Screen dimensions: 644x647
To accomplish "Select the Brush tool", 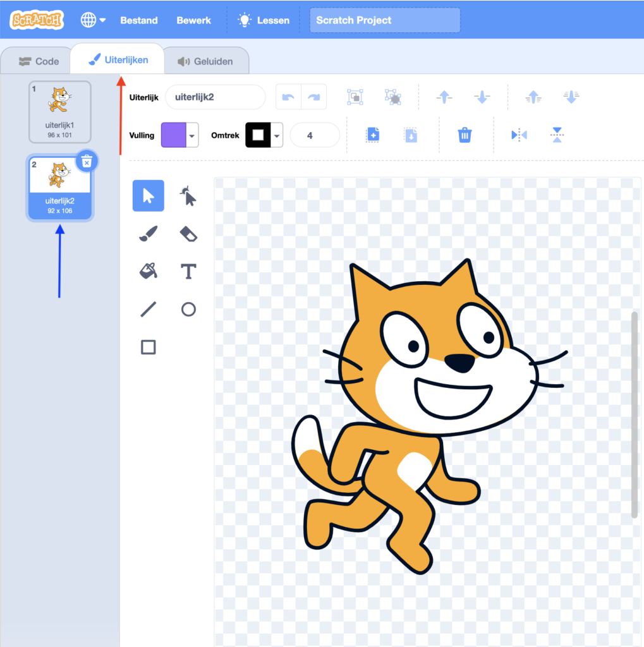I will (148, 234).
